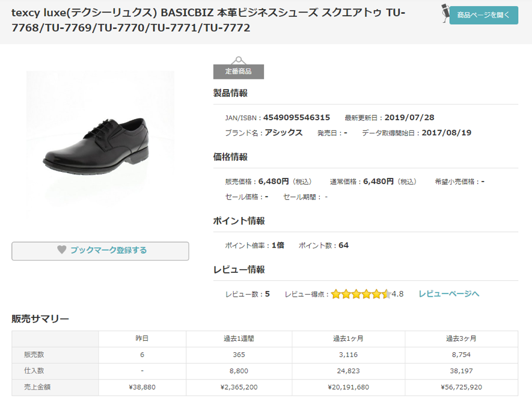Select JAN code 4549095546315
This screenshot has width=532, height=404.
[x=296, y=118]
